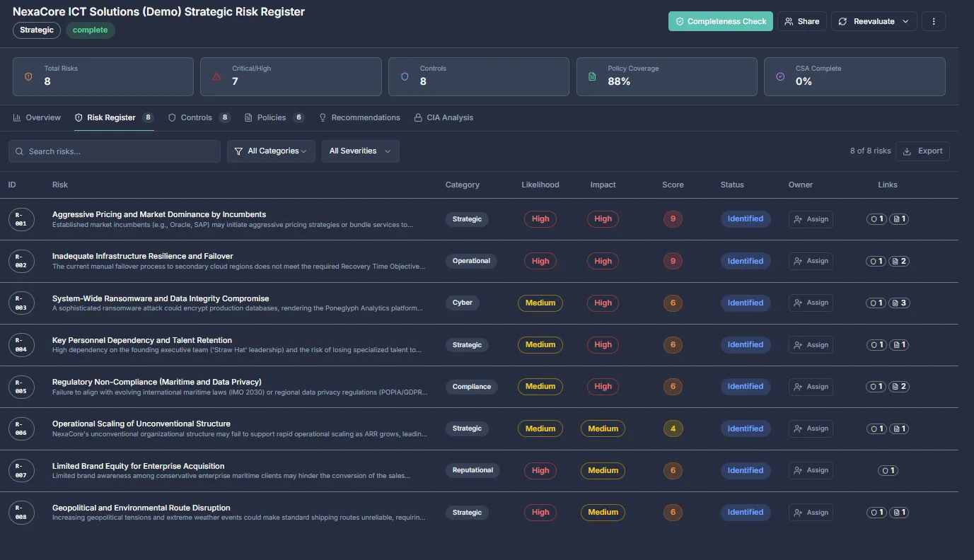The image size is (974, 560).
Task: Open the three-dot more options menu
Action: coord(934,21)
